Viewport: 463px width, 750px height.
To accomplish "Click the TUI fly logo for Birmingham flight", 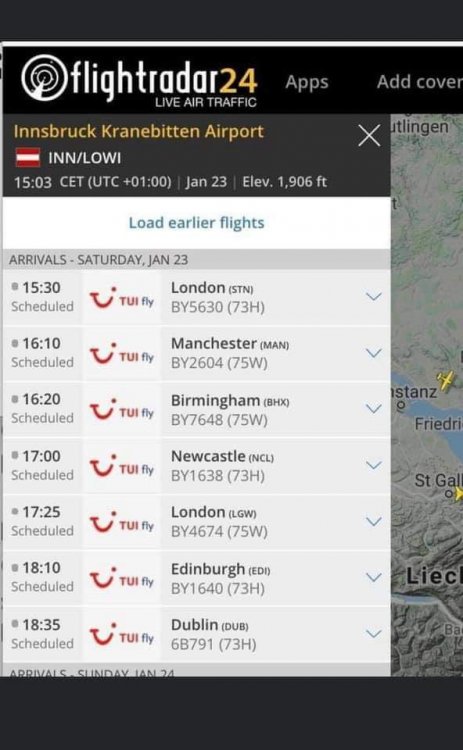I will pos(122,409).
